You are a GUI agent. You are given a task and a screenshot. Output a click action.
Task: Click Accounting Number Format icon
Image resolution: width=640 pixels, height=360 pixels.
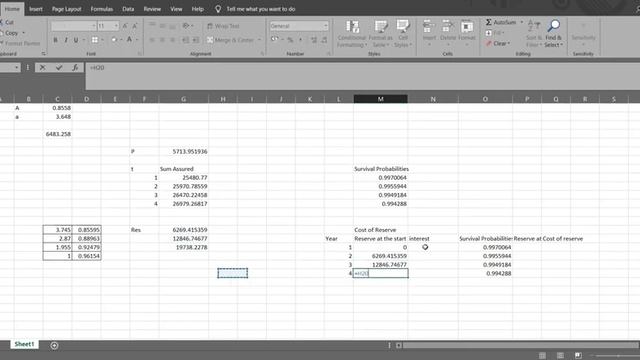click(275, 40)
